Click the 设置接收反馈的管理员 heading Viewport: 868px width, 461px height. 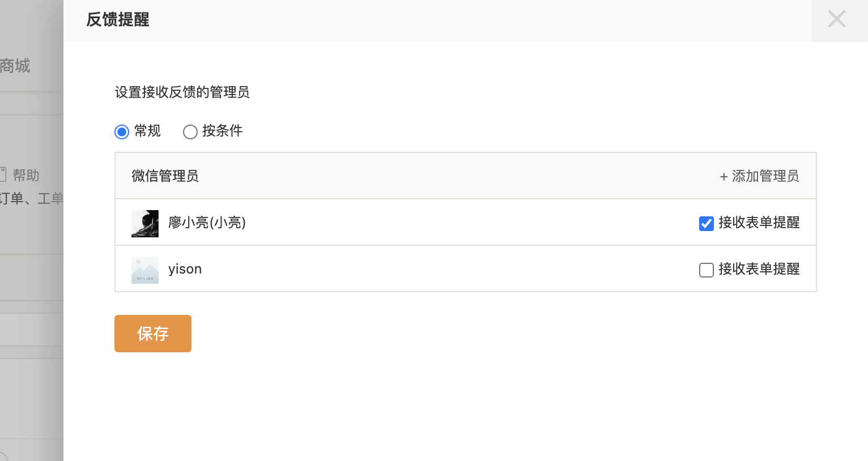(x=182, y=92)
